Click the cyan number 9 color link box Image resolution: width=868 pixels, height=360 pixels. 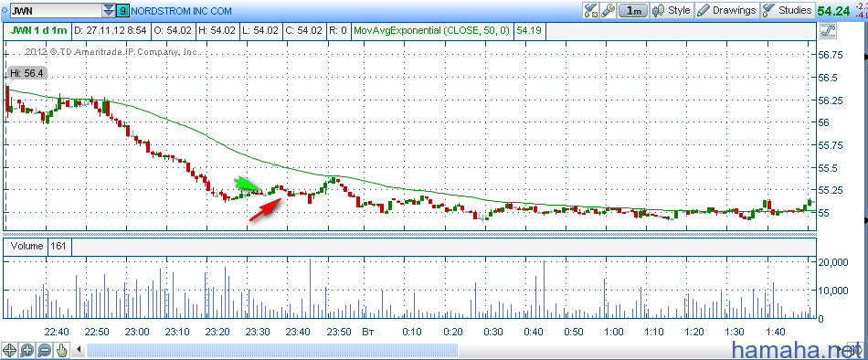[x=123, y=11]
